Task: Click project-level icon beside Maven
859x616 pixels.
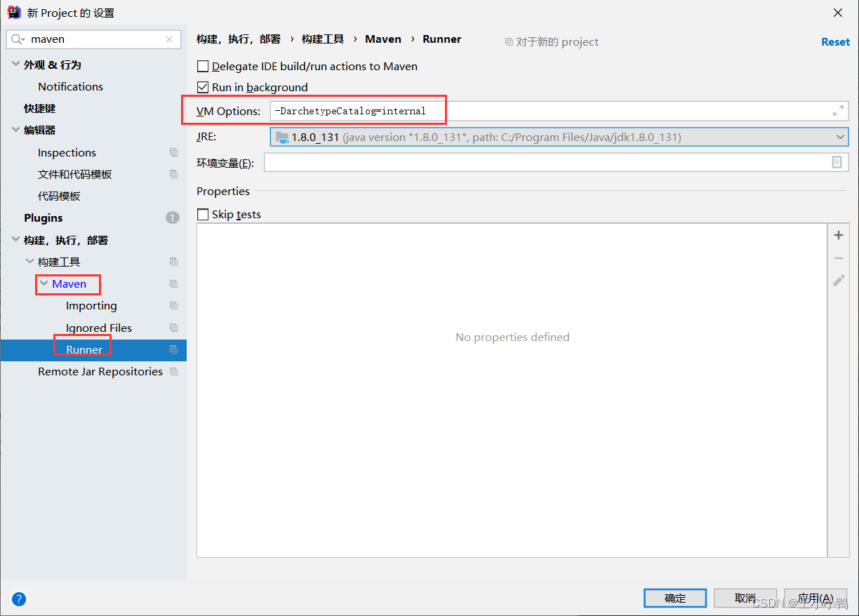Action: pos(173,283)
